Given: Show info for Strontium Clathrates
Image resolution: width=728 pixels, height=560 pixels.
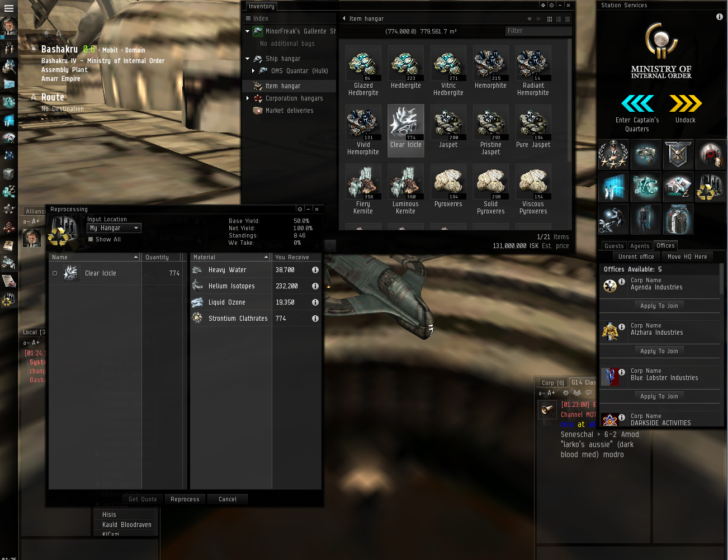Looking at the screenshot, I should click(315, 319).
